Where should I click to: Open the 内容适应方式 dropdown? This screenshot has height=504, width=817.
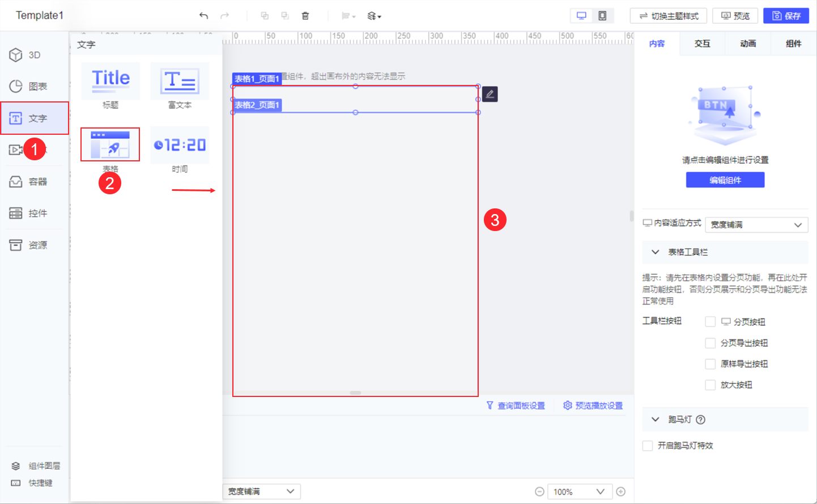[x=756, y=224]
